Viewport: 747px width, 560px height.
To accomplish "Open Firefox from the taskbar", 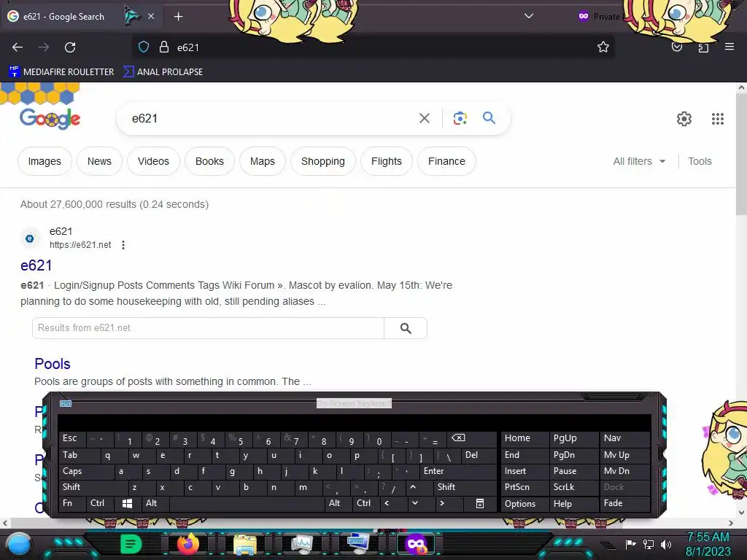I will pyautogui.click(x=187, y=544).
